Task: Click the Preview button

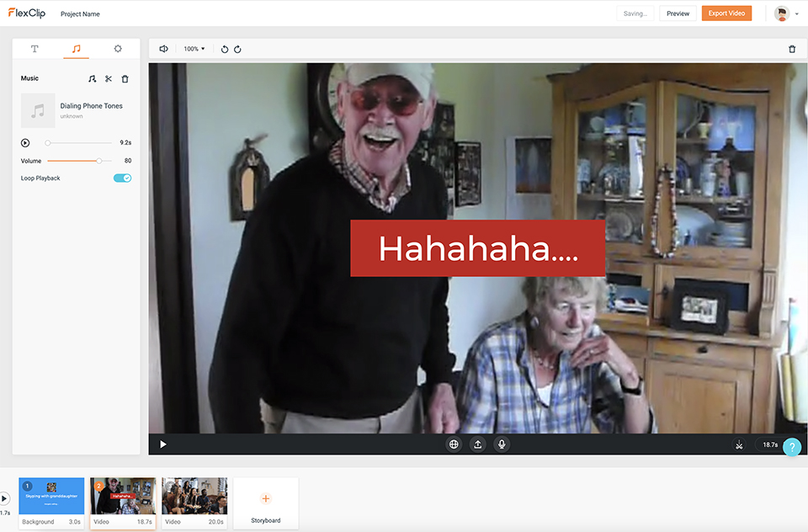Action: coord(678,13)
